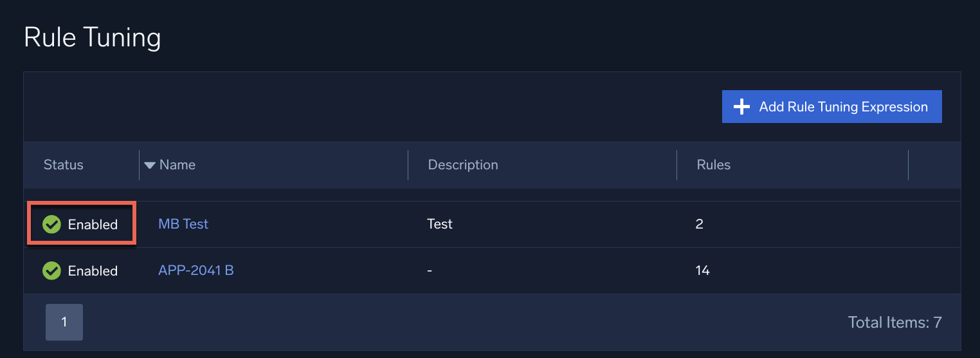Open the APP-2041 B expression link
This screenshot has width=980, height=358.
click(x=196, y=270)
